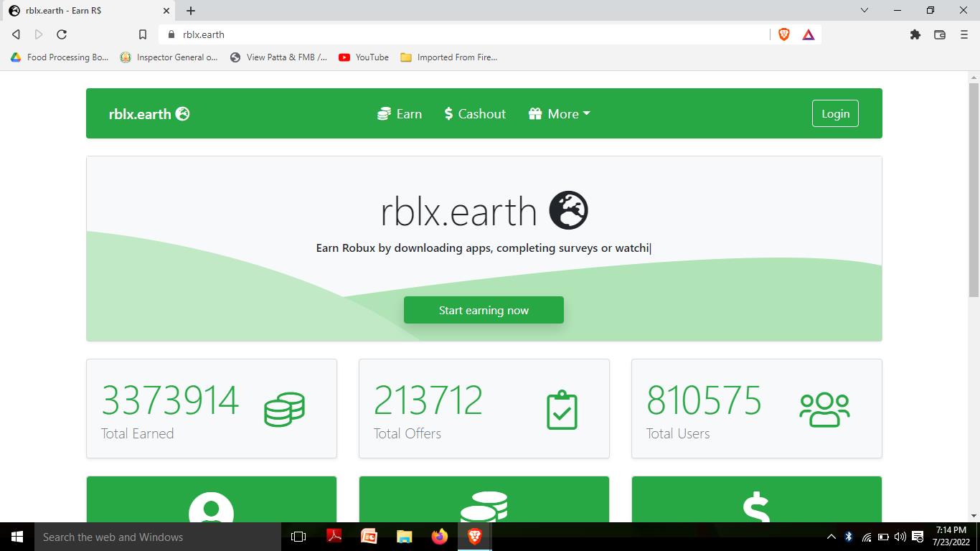Bookmark this page using the bookmark icon
The image size is (980, 551).
(143, 34)
